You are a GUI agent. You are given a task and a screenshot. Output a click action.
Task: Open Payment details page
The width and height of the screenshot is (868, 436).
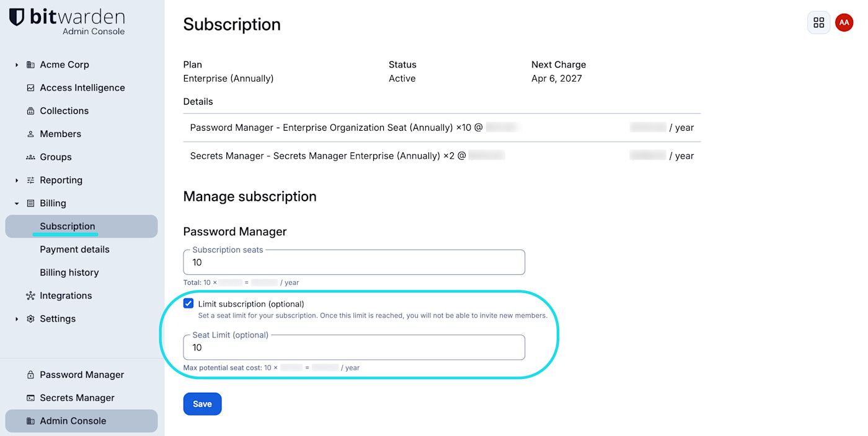[x=74, y=250]
